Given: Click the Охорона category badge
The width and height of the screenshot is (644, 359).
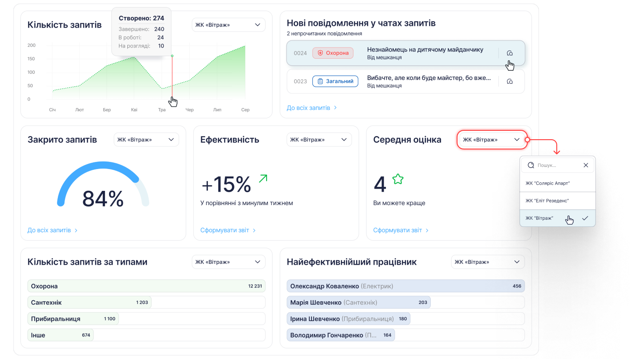Looking at the screenshot, I should pos(333,53).
